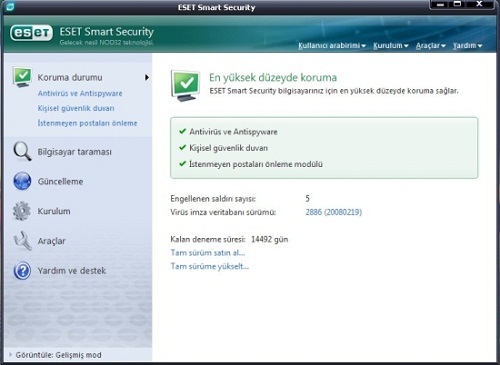The width and height of the screenshot is (500, 365).
Task: Click checkmark beside Antivirüs ve Antispyware status
Action: tap(182, 131)
